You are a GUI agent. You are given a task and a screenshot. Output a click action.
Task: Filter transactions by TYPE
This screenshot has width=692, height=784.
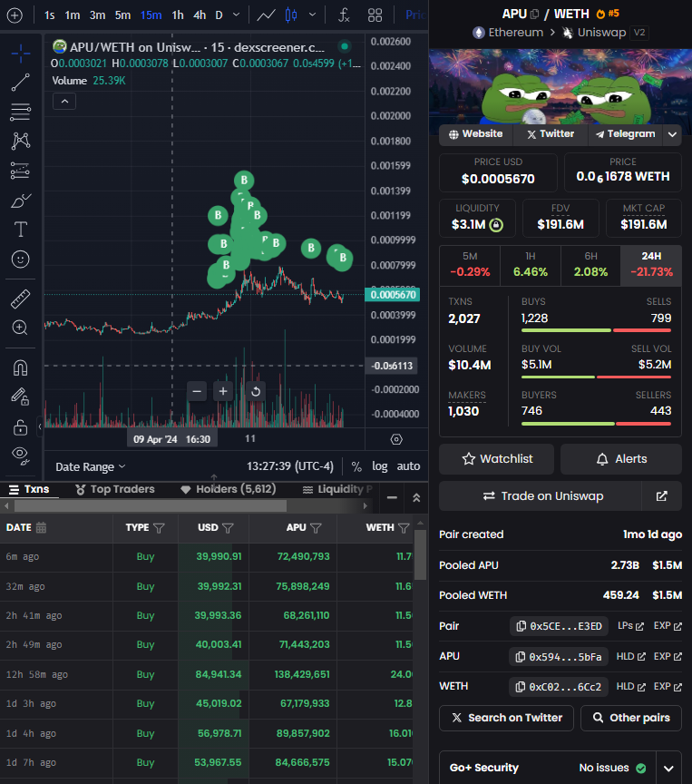tap(159, 528)
